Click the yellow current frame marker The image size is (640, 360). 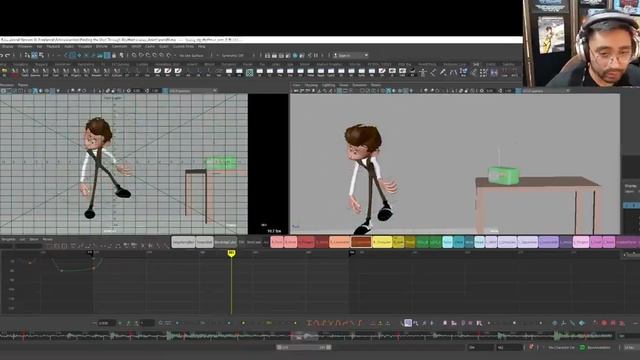[x=231, y=253]
